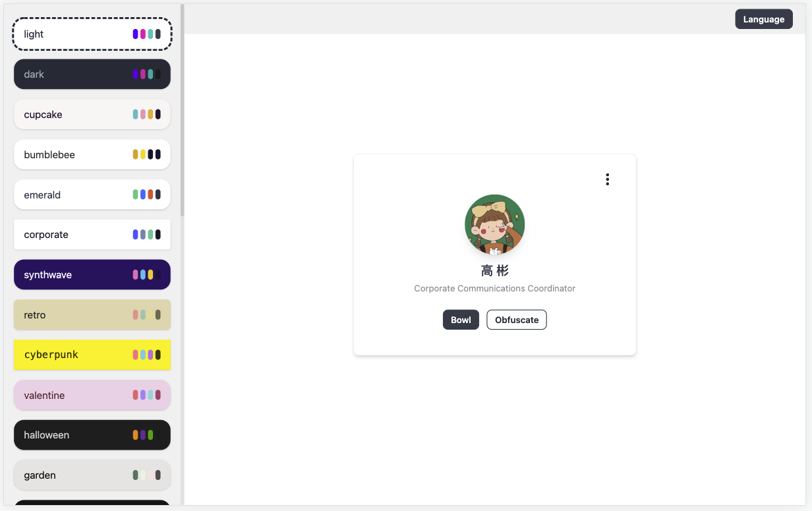Image resolution: width=812 pixels, height=511 pixels.
Task: Switch to the corporate theme
Action: pos(92,235)
